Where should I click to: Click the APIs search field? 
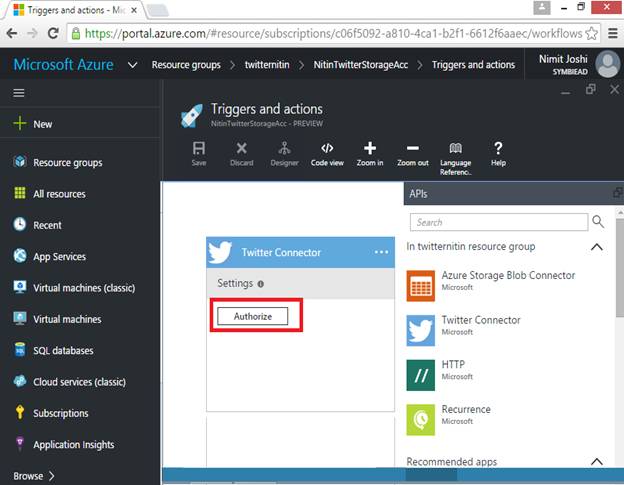point(499,222)
